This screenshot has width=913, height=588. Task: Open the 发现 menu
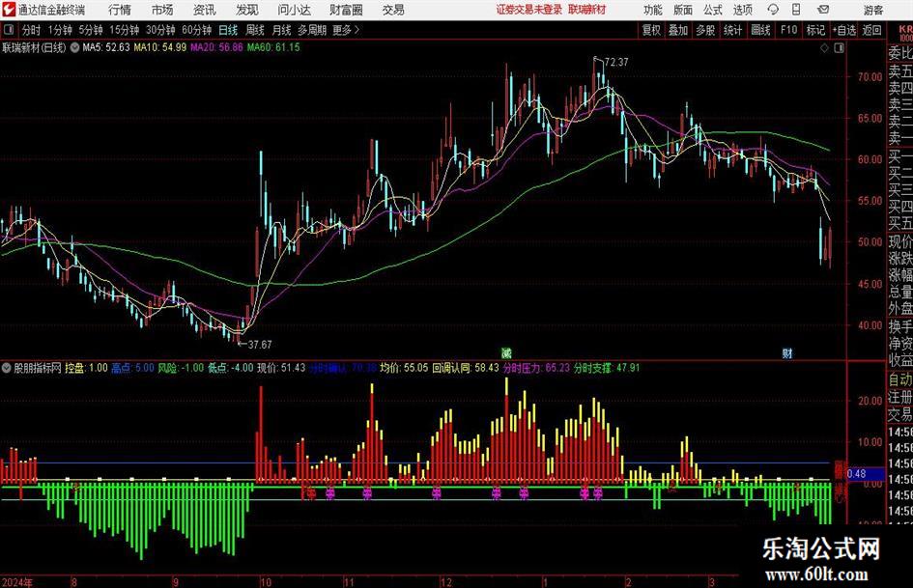tap(247, 10)
